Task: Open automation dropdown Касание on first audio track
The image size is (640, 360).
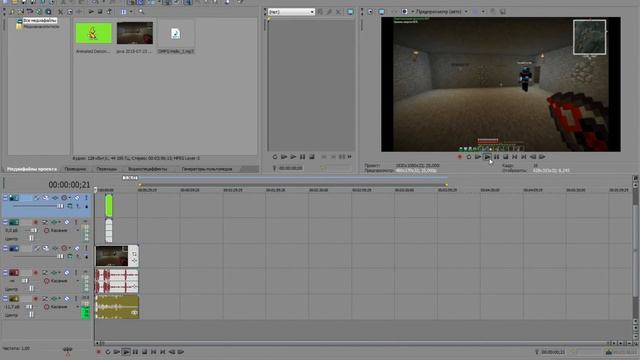Action: pos(62,231)
